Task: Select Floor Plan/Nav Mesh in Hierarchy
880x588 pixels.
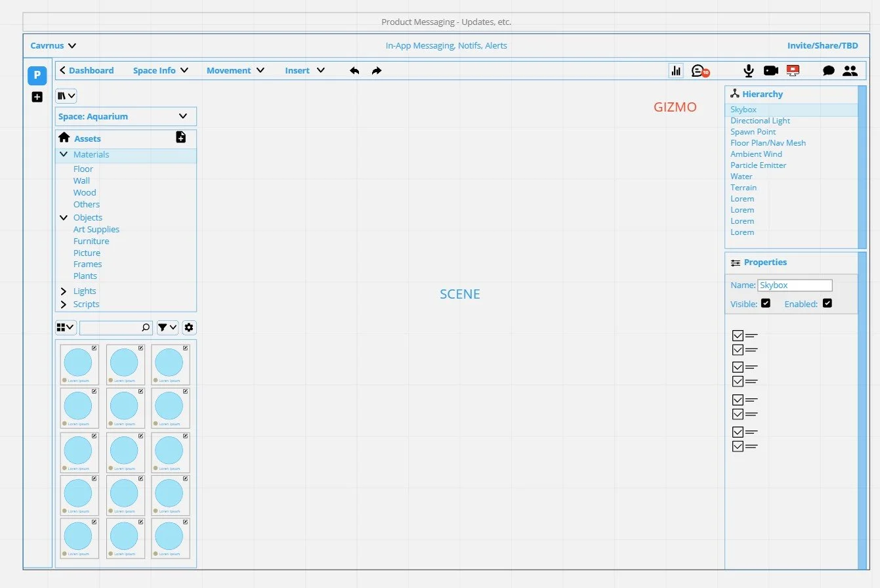Action: click(768, 143)
